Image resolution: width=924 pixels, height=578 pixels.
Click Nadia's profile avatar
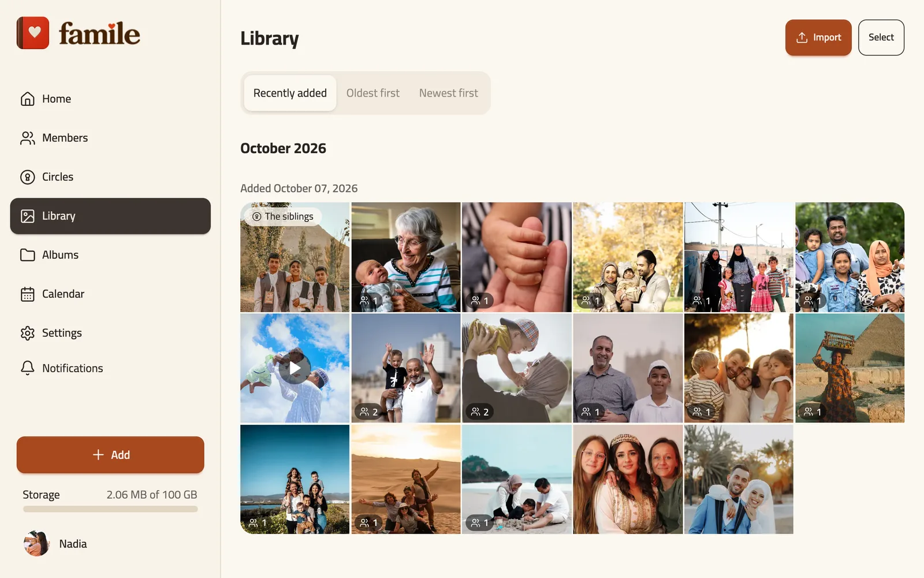36,543
